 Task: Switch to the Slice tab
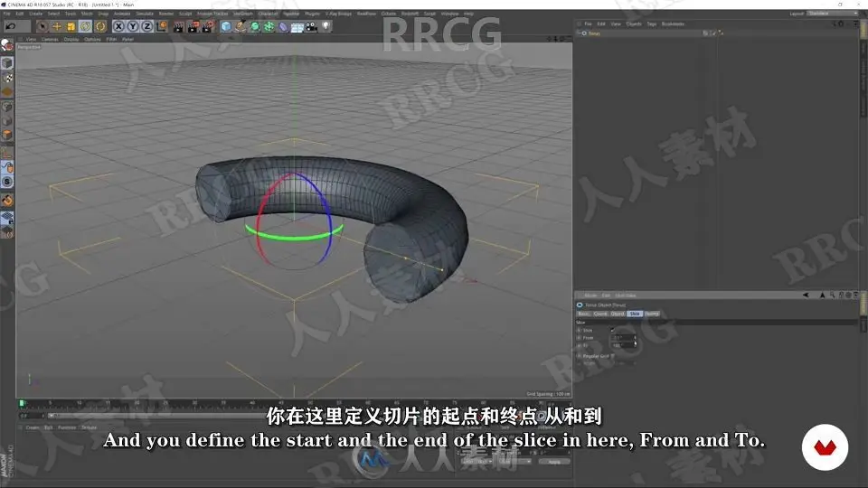635,314
